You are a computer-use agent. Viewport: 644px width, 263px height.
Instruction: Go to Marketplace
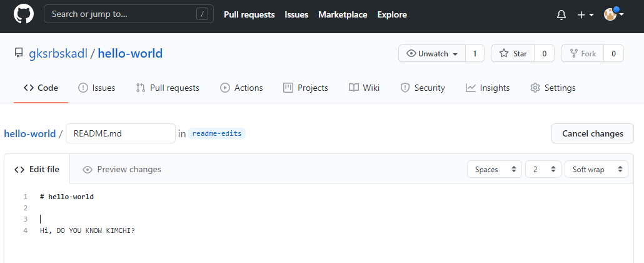[x=343, y=14]
